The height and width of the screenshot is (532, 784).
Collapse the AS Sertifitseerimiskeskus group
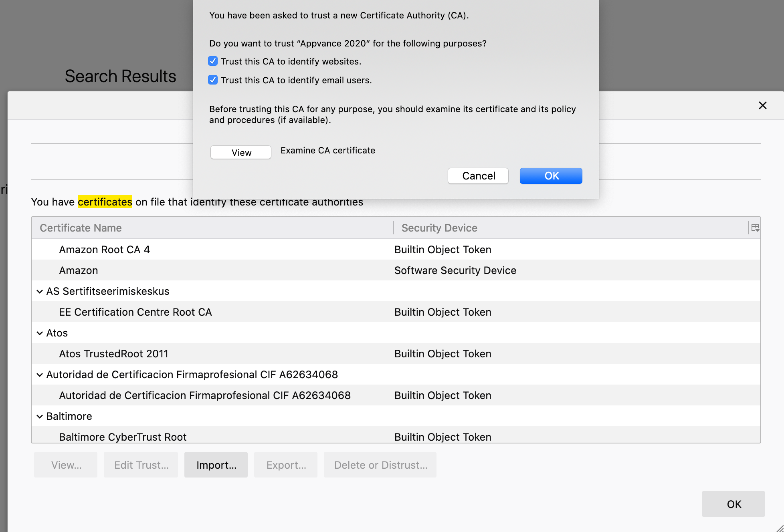tap(40, 291)
